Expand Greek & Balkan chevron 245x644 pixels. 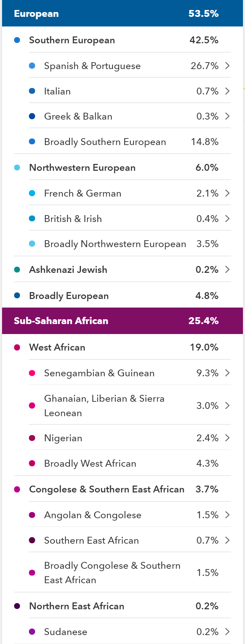(227, 116)
